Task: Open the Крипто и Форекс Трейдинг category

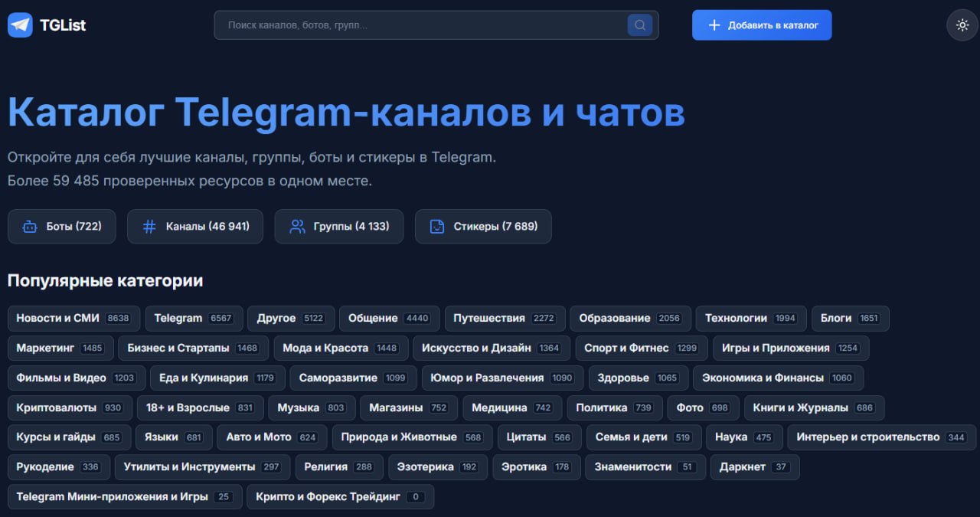Action: [x=341, y=497]
